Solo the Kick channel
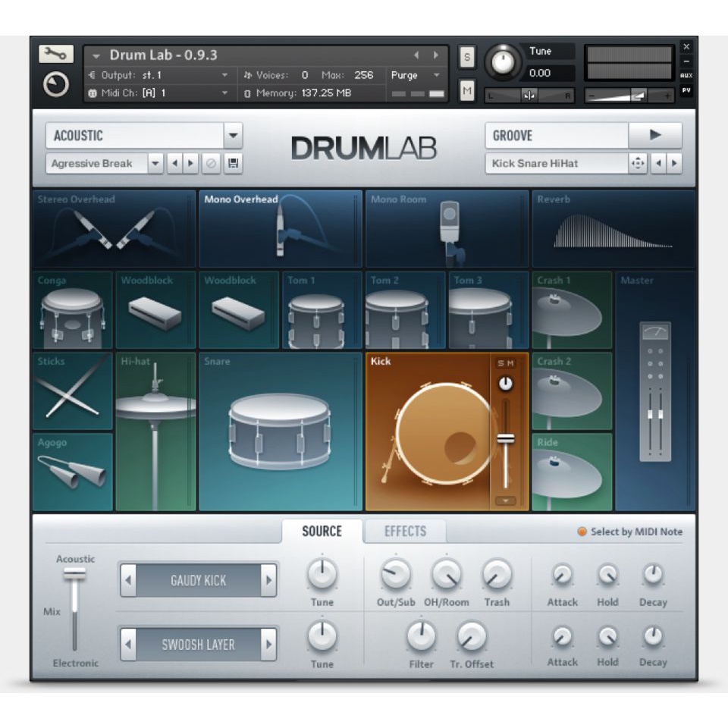Viewport: 728px width, 728px height. pyautogui.click(x=500, y=363)
